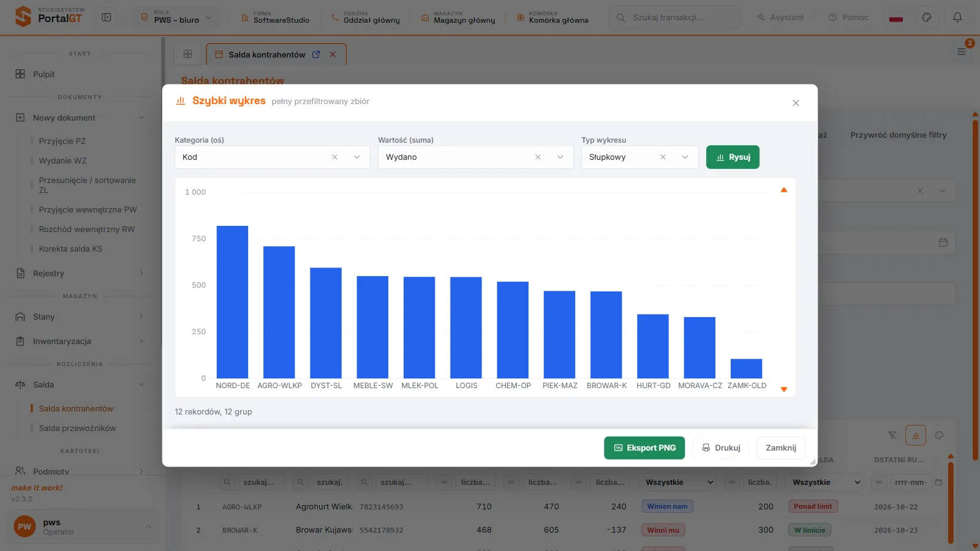The image size is (980, 551).
Task: Click the chart scroll down arrow
Action: [x=784, y=389]
